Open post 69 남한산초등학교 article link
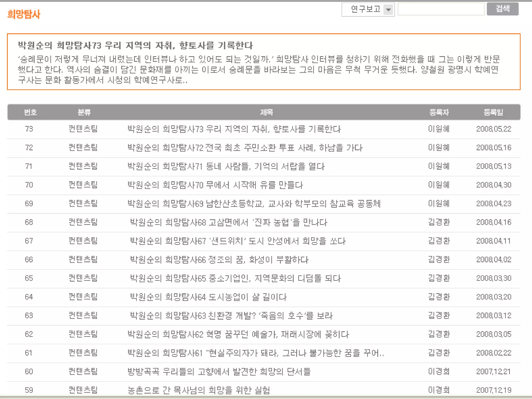The width and height of the screenshot is (532, 399). [254, 204]
